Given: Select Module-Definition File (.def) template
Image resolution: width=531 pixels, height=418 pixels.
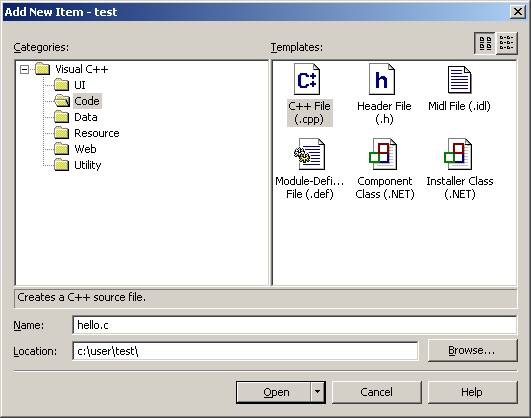Looking at the screenshot, I should click(309, 154).
